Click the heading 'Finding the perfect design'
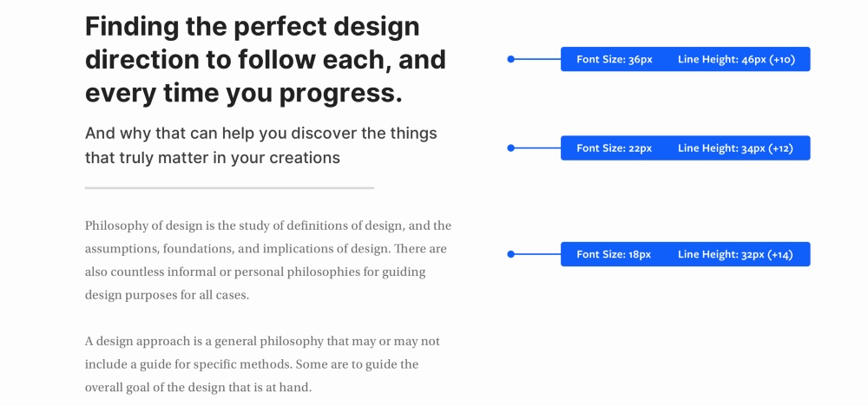The height and width of the screenshot is (406, 868). [x=252, y=27]
